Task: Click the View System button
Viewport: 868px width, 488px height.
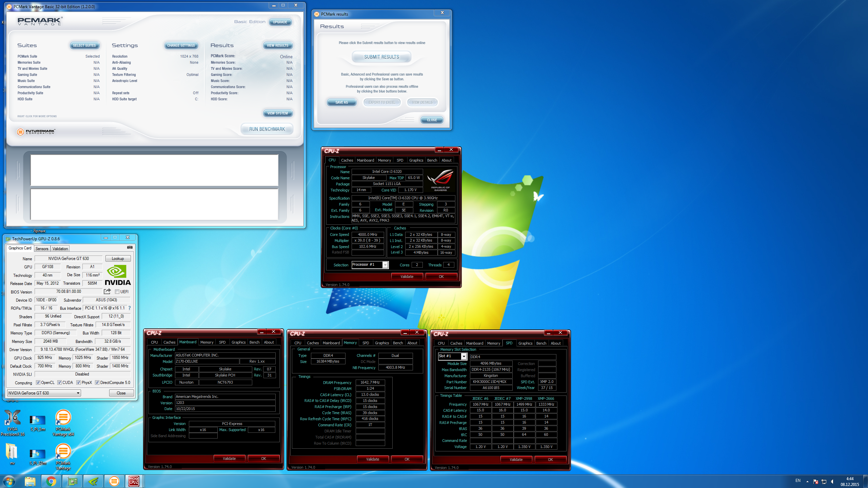Action: click(278, 113)
